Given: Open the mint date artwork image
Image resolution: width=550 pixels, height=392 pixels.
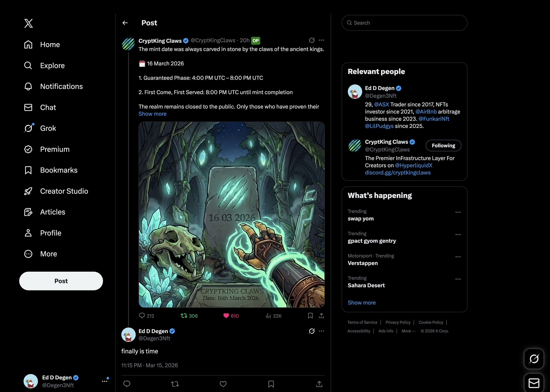Looking at the screenshot, I should coord(232,215).
